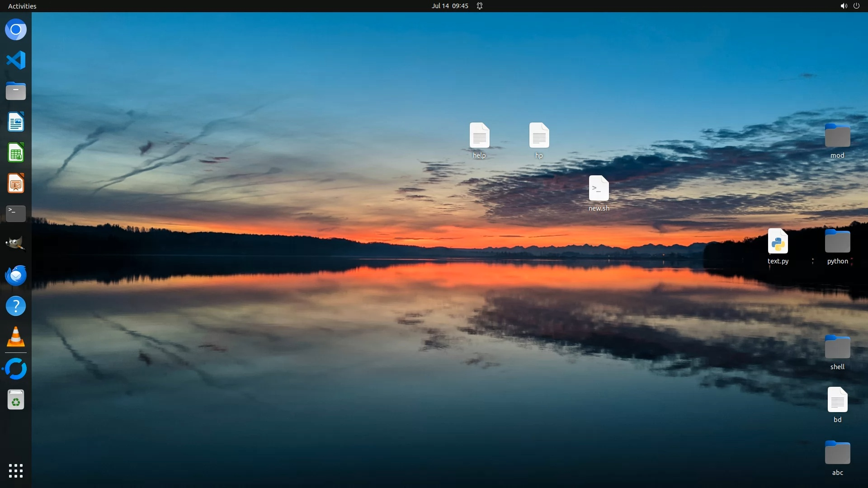Open the Terminal from the dock

(16, 213)
